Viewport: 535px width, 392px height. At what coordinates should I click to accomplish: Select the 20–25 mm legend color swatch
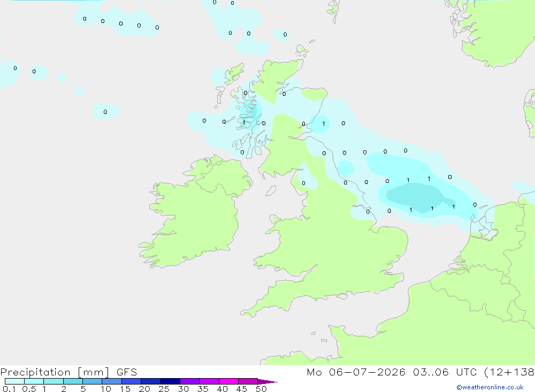150,381
